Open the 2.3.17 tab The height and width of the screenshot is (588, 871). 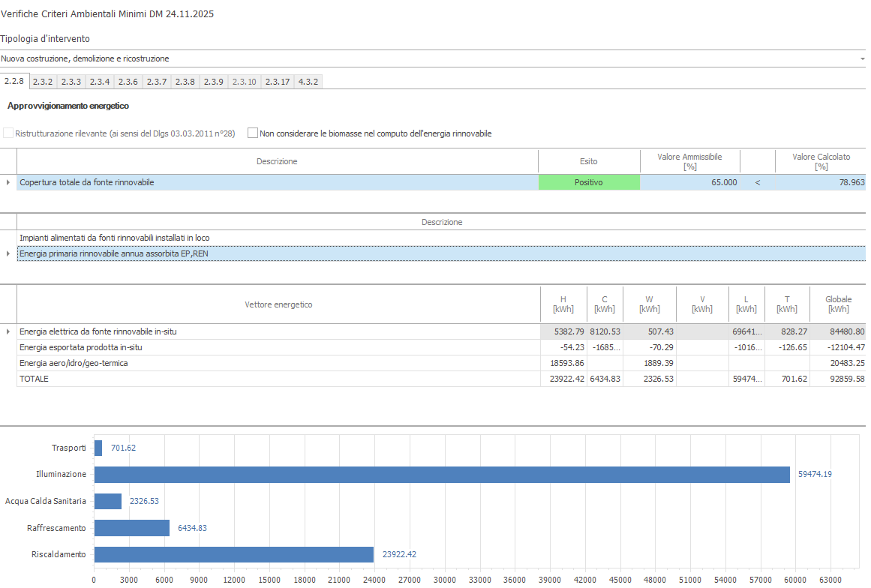pyautogui.click(x=278, y=82)
